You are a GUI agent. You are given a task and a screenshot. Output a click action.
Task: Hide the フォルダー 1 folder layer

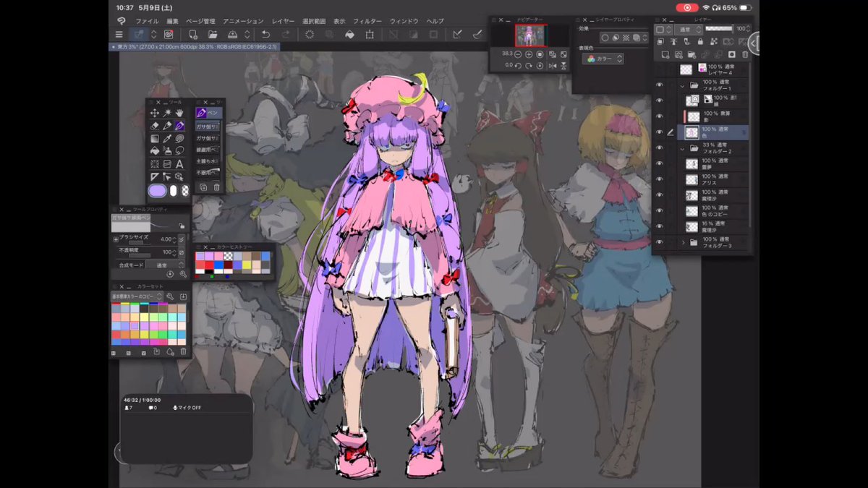pyautogui.click(x=659, y=85)
